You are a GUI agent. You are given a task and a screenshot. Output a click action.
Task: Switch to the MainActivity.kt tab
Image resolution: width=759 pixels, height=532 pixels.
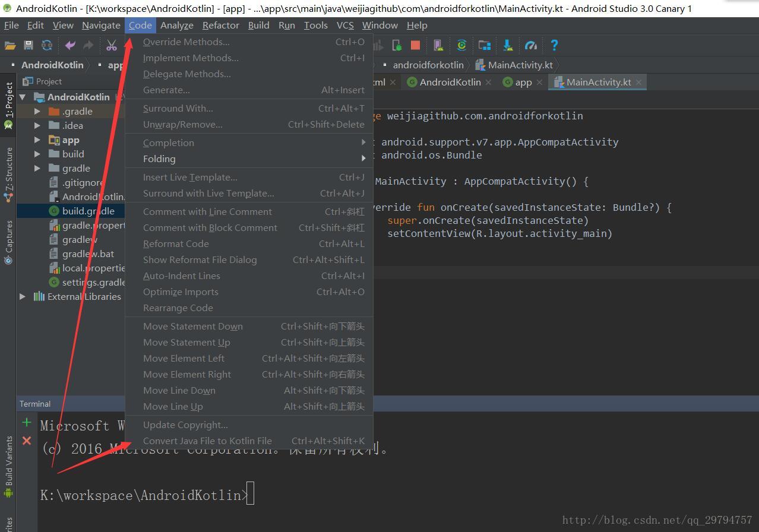599,83
